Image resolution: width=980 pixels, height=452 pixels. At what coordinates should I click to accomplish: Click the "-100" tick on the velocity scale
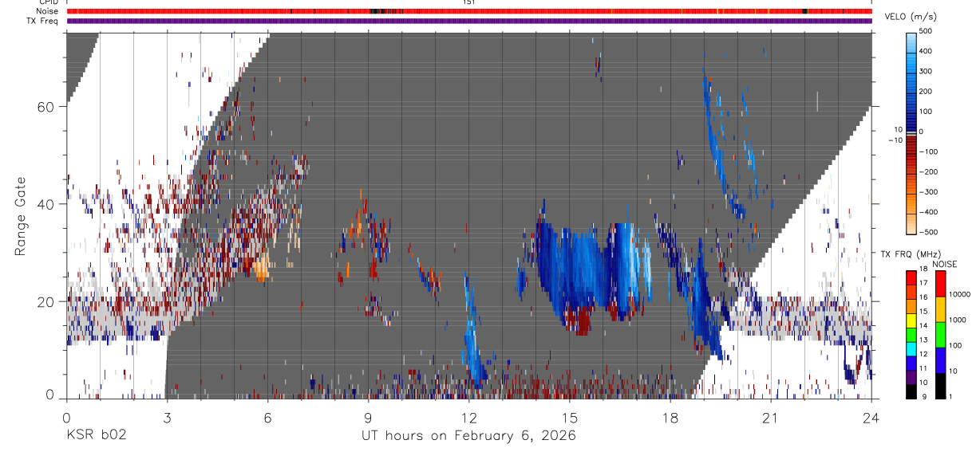point(931,151)
